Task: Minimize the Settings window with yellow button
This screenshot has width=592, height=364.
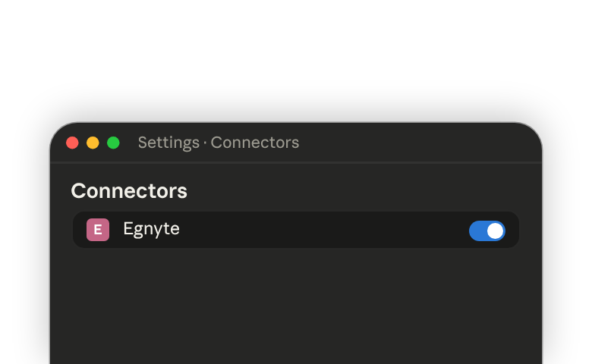Action: tap(93, 143)
